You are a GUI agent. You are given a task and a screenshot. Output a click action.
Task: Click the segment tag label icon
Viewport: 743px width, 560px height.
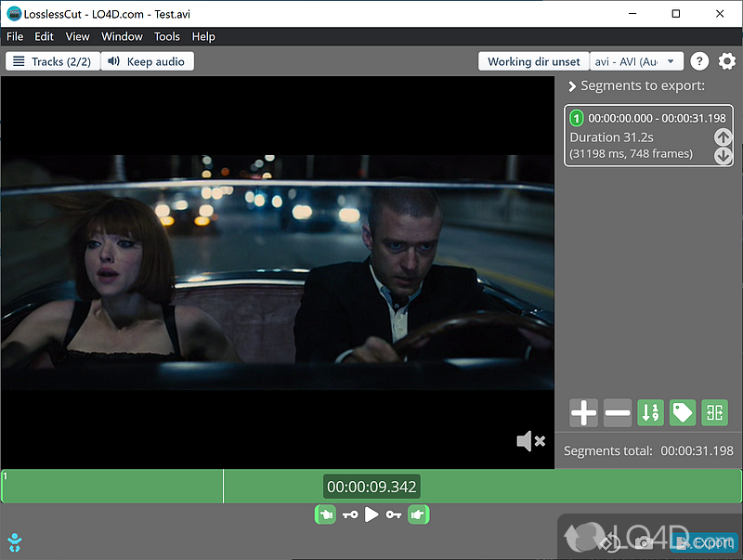(x=683, y=413)
